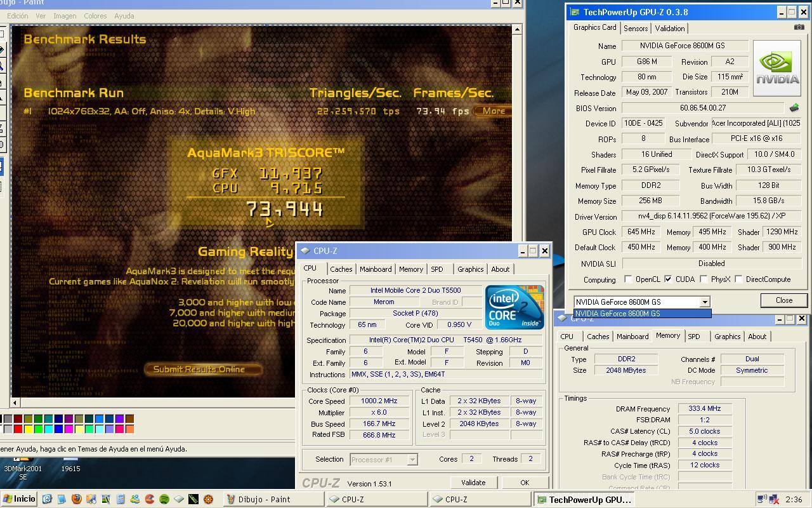
Task: Open the GPU selector dropdown arrow
Action: click(704, 302)
